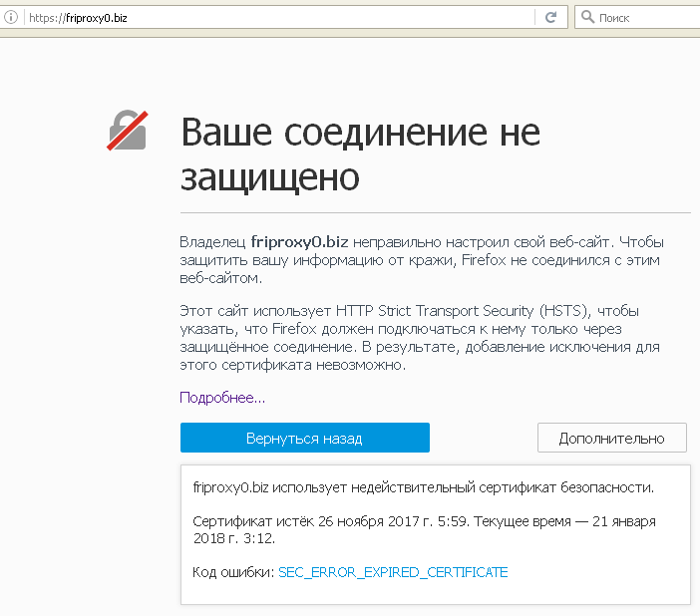Click the crossed-out padlock icon
The image size is (700, 616).
[128, 131]
